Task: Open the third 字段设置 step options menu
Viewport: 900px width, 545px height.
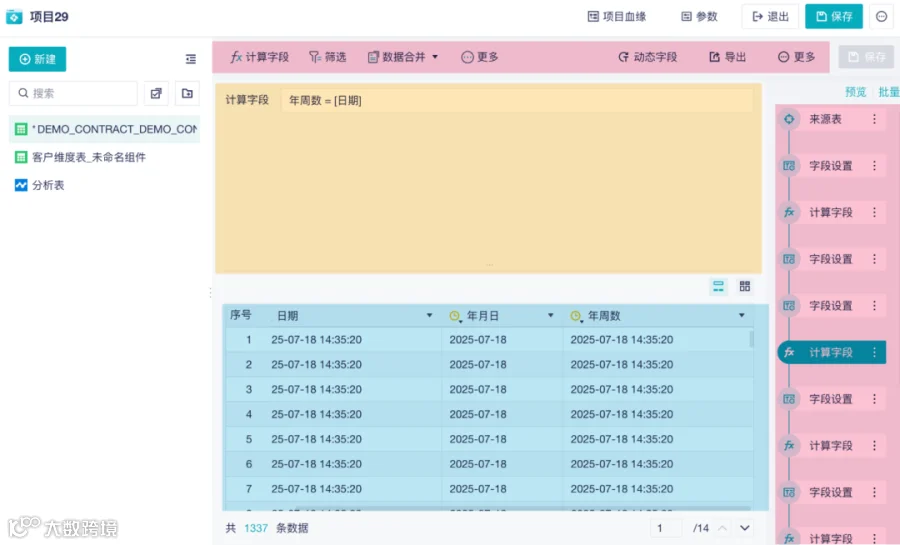Action: [x=874, y=306]
